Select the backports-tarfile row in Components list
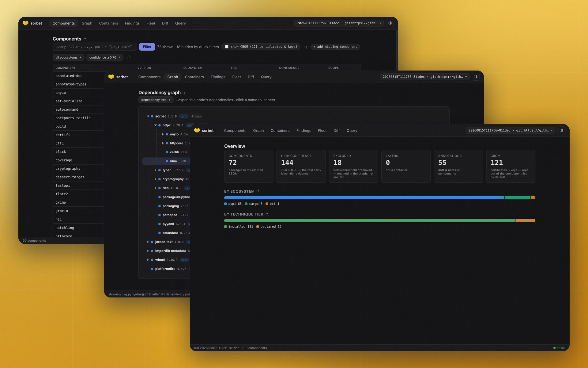This screenshot has width=588, height=368. coord(78,118)
